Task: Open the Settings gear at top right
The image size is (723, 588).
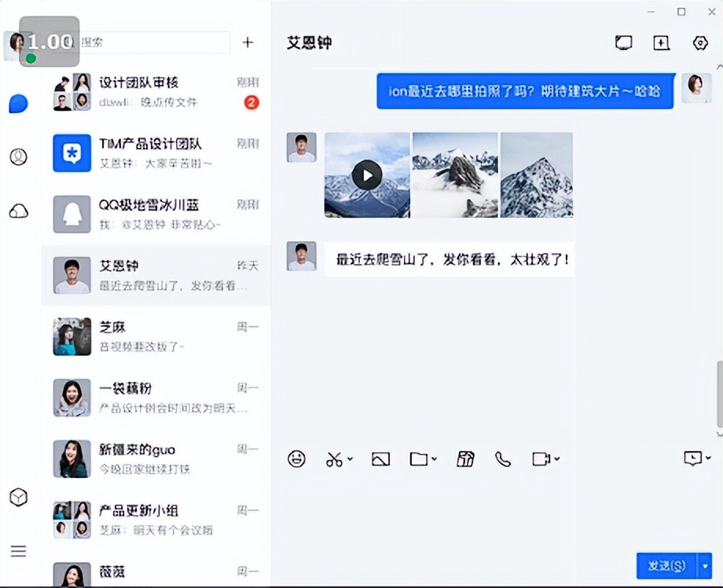Action: click(699, 43)
